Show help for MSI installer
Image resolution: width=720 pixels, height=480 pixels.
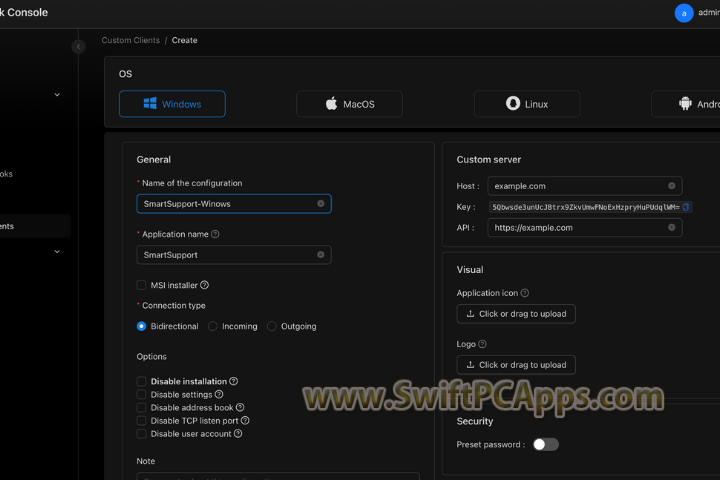[204, 285]
